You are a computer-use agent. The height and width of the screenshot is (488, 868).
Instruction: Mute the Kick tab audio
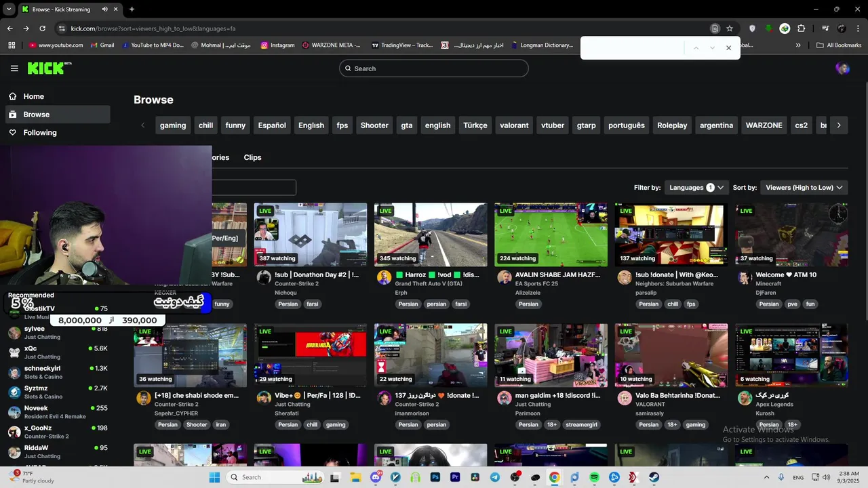[104, 9]
